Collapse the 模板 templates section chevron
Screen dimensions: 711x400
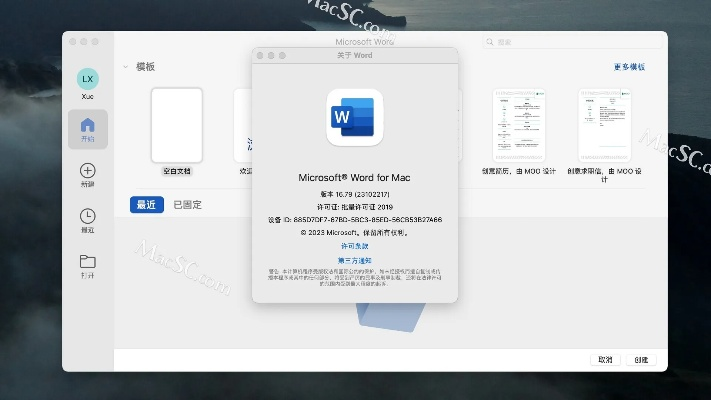[x=125, y=67]
